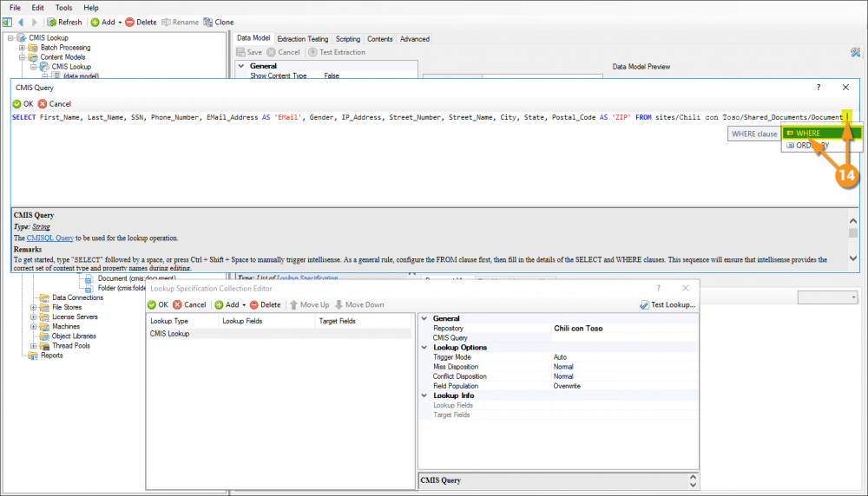Image resolution: width=868 pixels, height=496 pixels.
Task: Switch to the Data Model tab
Action: [x=253, y=38]
